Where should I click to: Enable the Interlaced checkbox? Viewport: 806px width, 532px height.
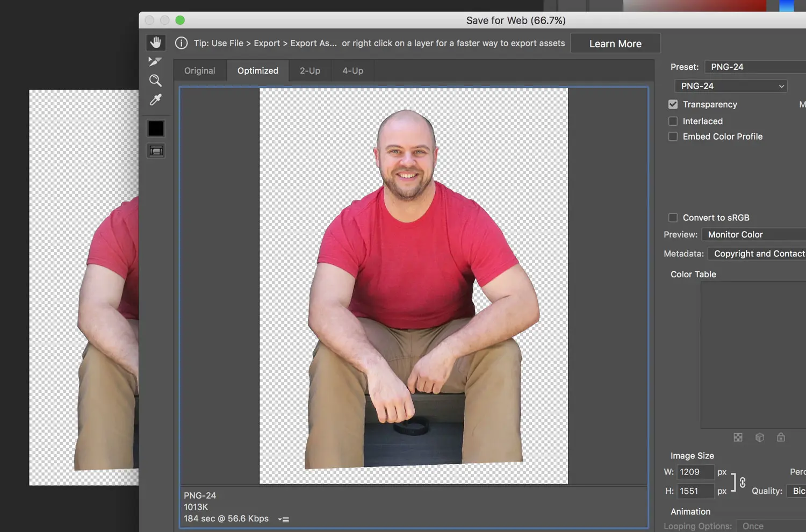tap(673, 121)
